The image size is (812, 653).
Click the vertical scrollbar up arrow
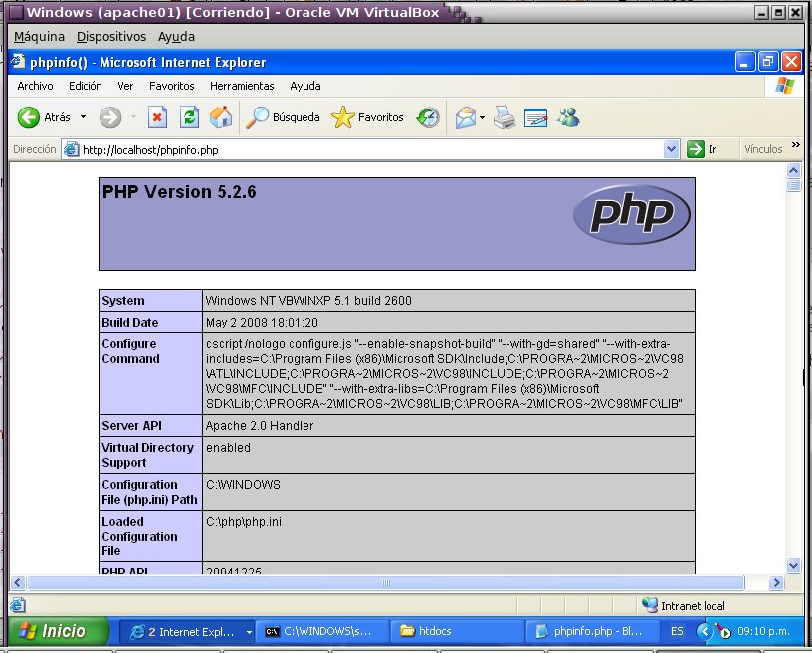click(793, 170)
